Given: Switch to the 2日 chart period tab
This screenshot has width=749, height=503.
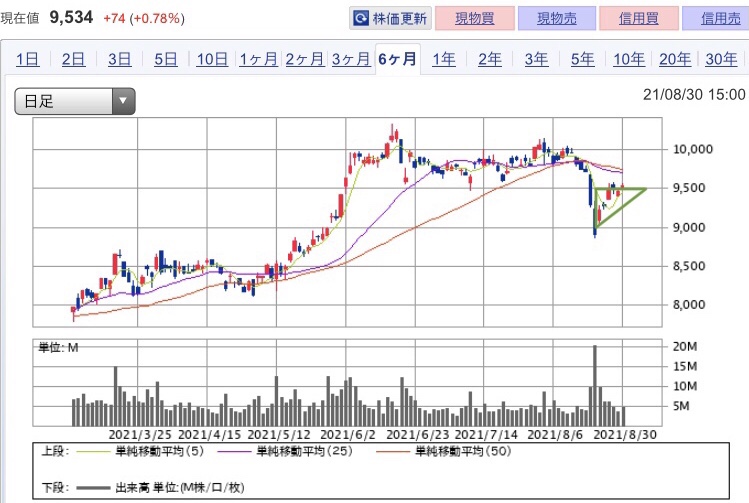Looking at the screenshot, I should 74,59.
